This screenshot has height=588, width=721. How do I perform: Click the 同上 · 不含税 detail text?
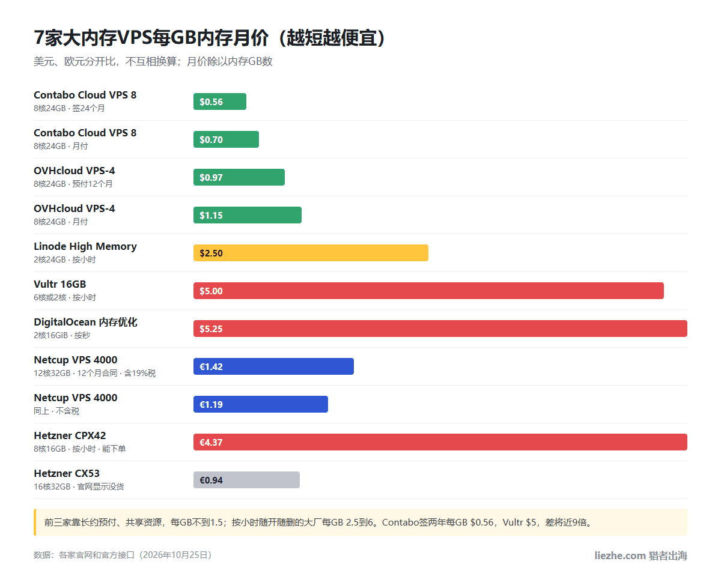[56, 411]
